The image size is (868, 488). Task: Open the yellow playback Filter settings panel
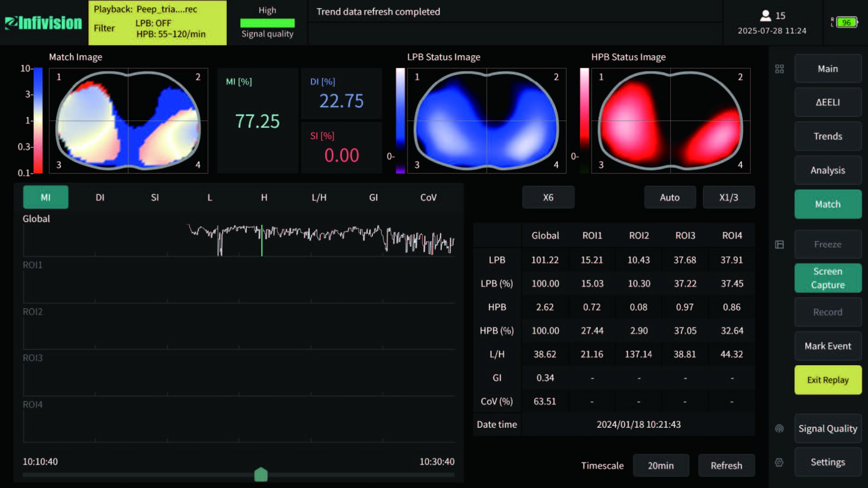(157, 23)
